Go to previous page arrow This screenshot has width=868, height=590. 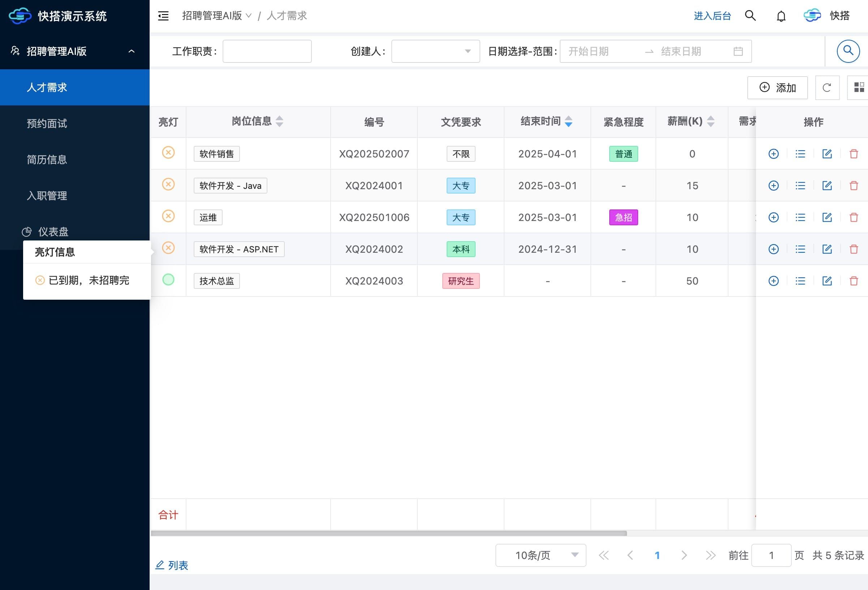tap(630, 555)
